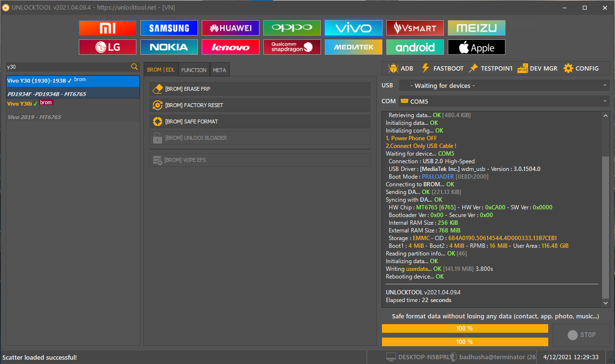Click Vivo 2019 - MT6765 row
Viewport: 615px width, 364px height.
point(73,117)
